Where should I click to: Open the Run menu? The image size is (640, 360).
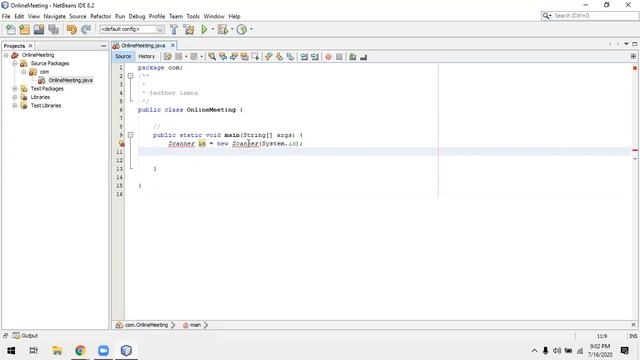[x=120, y=16]
